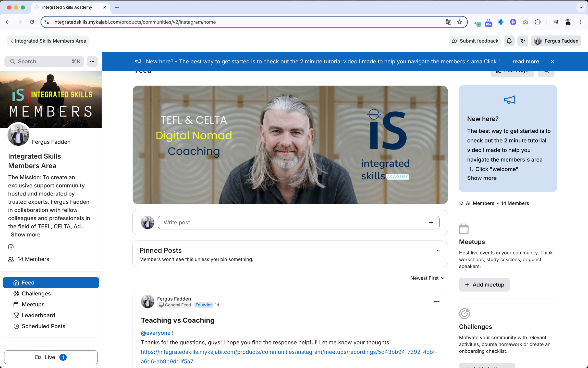Viewport: 588px width, 368px height.
Task: Click the Instagram icon in sidebar
Action: point(11,247)
